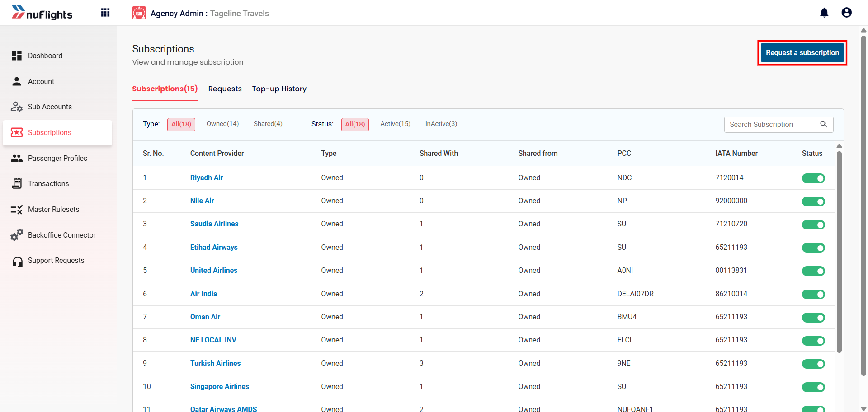This screenshot has width=868, height=412.
Task: Open the NF LOCAL INV link
Action: pos(213,340)
